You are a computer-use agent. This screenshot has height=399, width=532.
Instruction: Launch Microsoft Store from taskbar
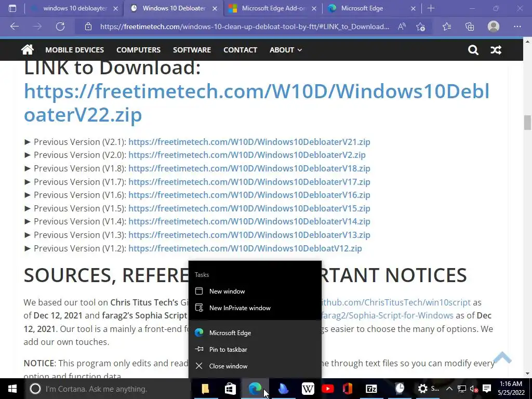coord(230,389)
